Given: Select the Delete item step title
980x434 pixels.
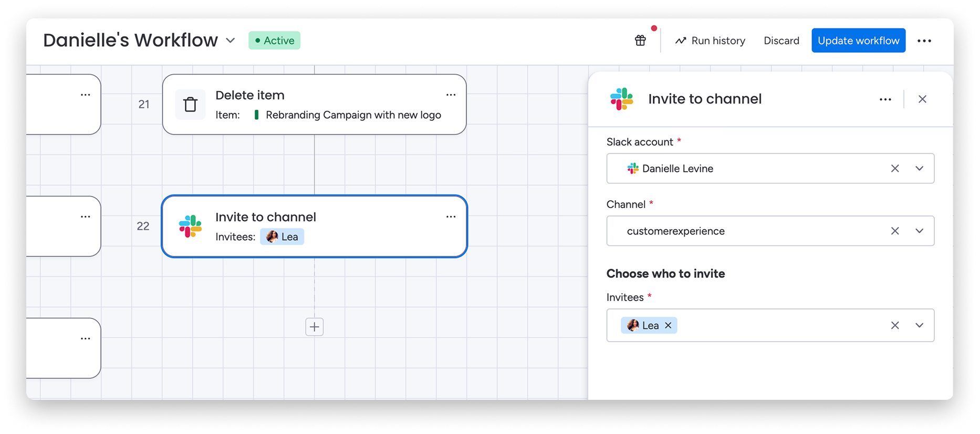Looking at the screenshot, I should coord(249,95).
